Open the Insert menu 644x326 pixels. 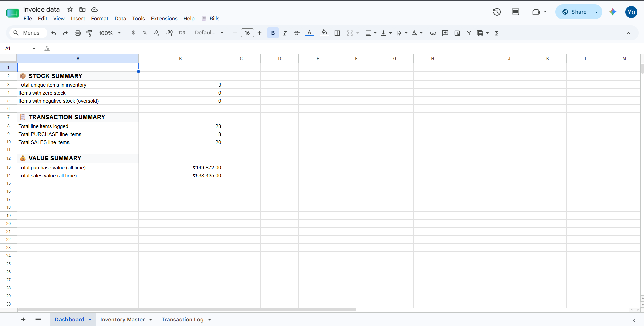(78, 19)
